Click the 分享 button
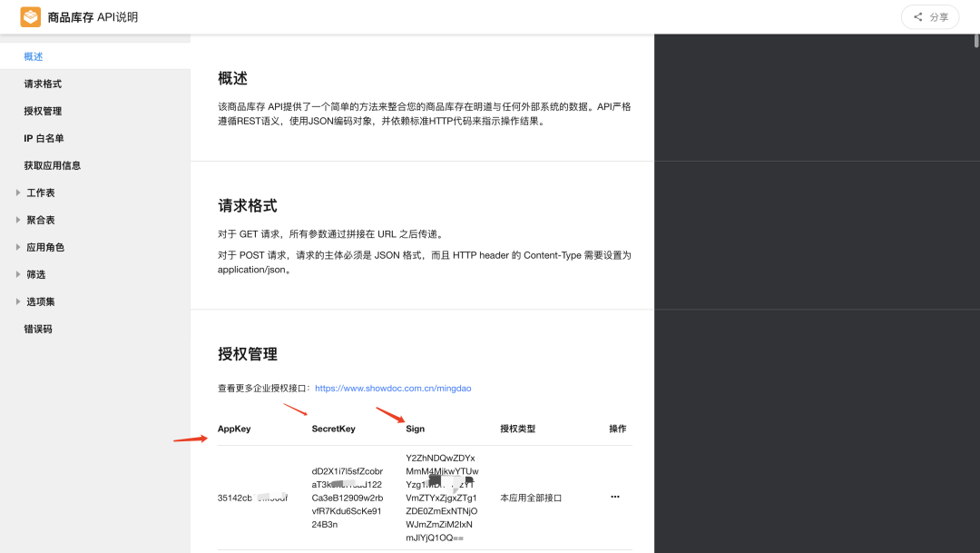The image size is (980, 553). (x=930, y=17)
